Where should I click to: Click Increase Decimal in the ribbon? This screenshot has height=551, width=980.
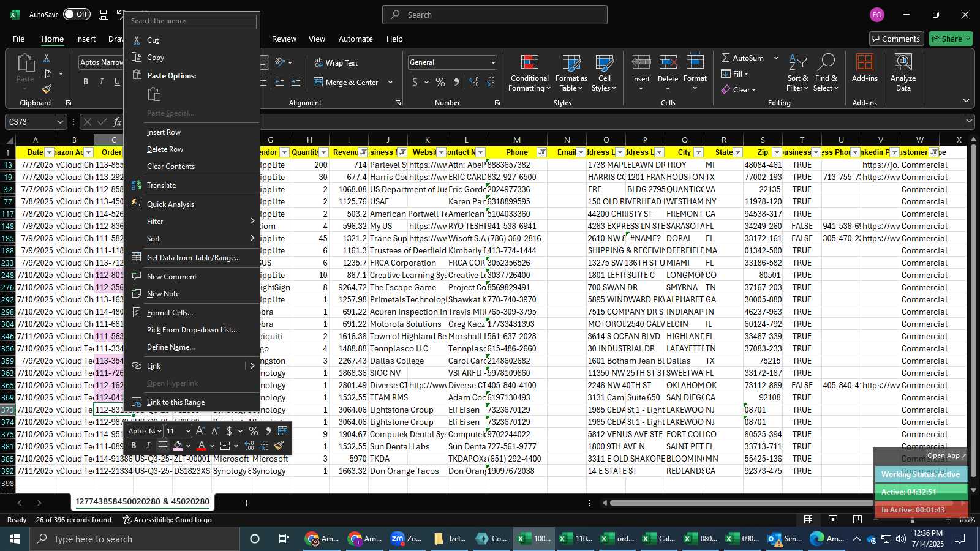[x=474, y=82]
